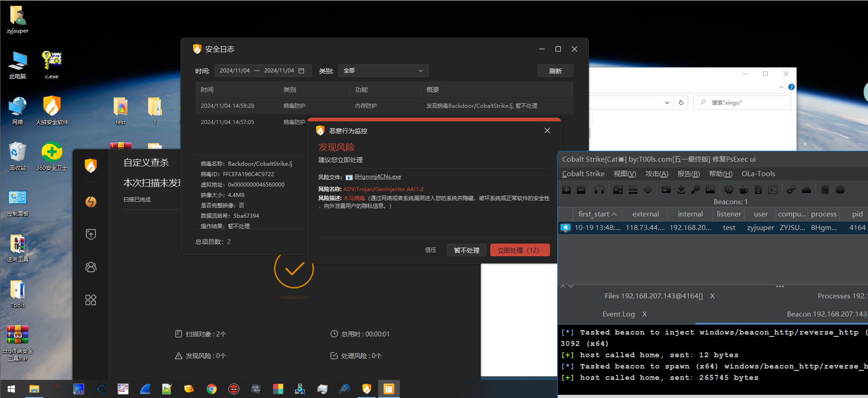Click the 暂不处理 button in risk dialog
This screenshot has height=398, width=868.
[466, 250]
